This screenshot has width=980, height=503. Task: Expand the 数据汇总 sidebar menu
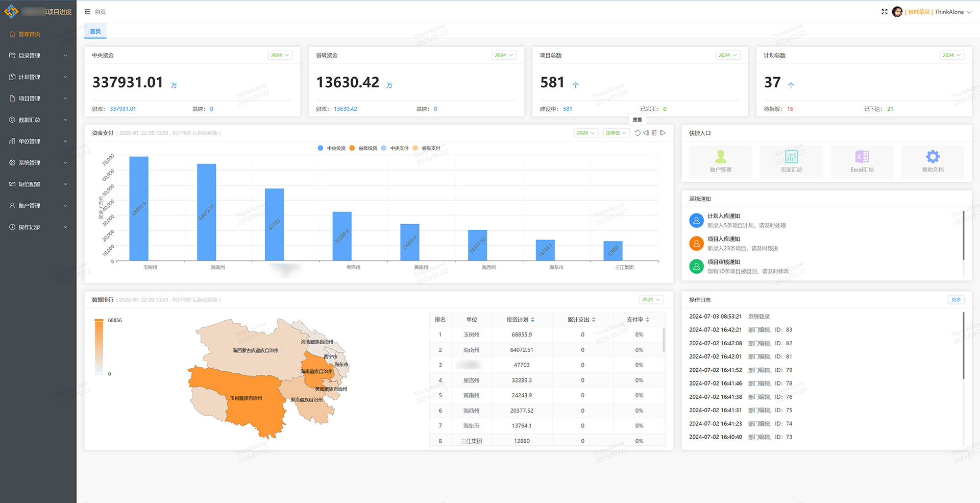point(38,120)
